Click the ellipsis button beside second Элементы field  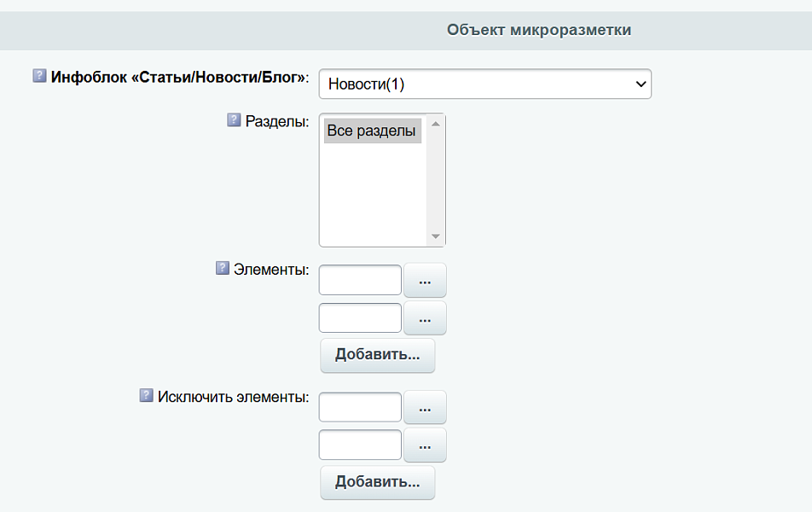[425, 317]
